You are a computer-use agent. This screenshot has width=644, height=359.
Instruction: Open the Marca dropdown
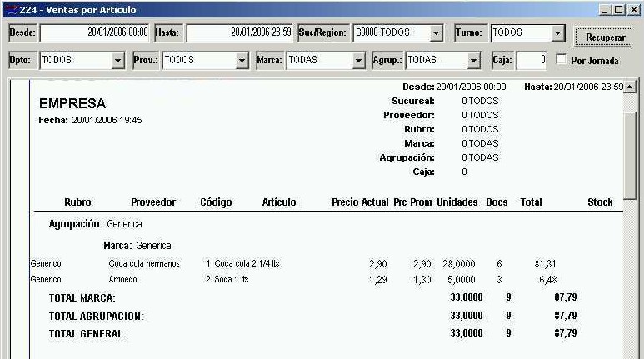coord(359,61)
